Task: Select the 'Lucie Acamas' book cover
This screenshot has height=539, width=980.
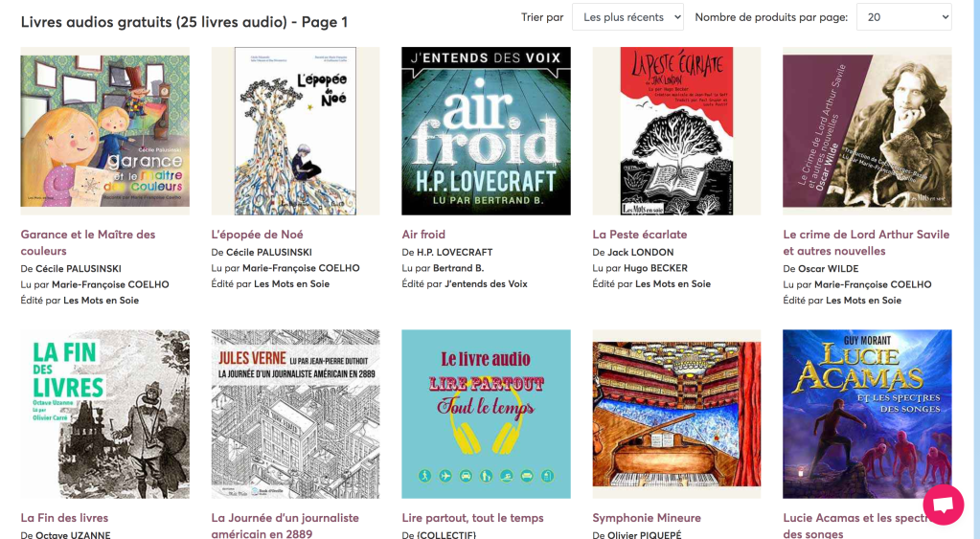Action: pos(868,415)
